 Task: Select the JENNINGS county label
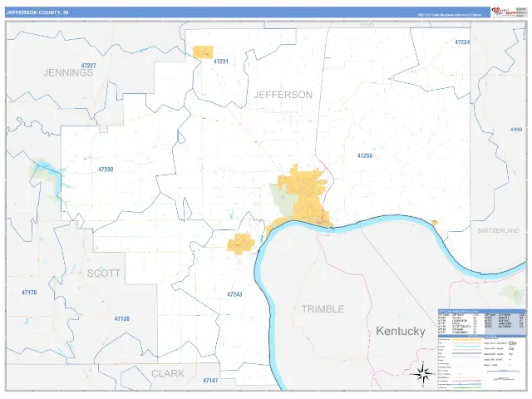68,72
